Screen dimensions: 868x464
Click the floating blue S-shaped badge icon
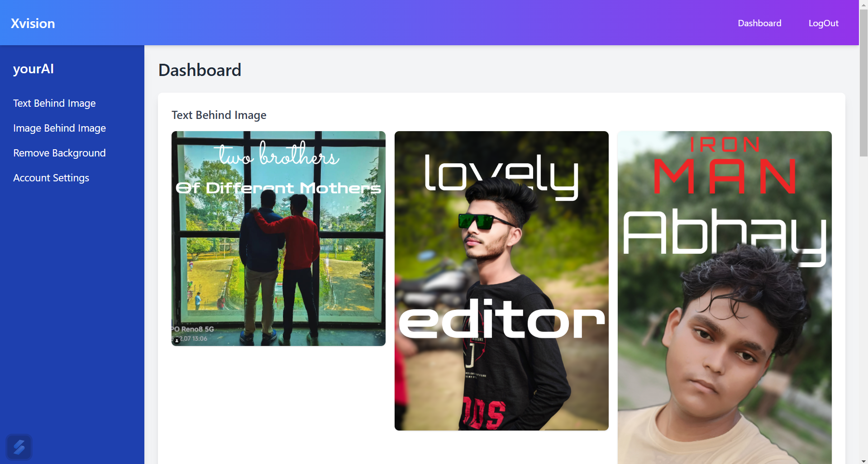19,447
